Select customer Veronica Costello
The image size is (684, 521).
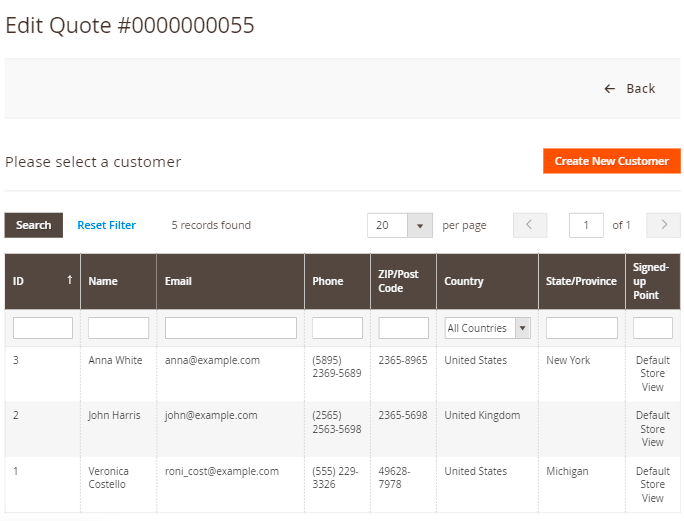click(109, 478)
